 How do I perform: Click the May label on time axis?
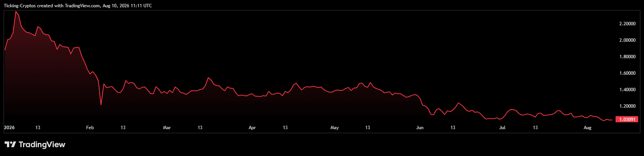[335, 128]
